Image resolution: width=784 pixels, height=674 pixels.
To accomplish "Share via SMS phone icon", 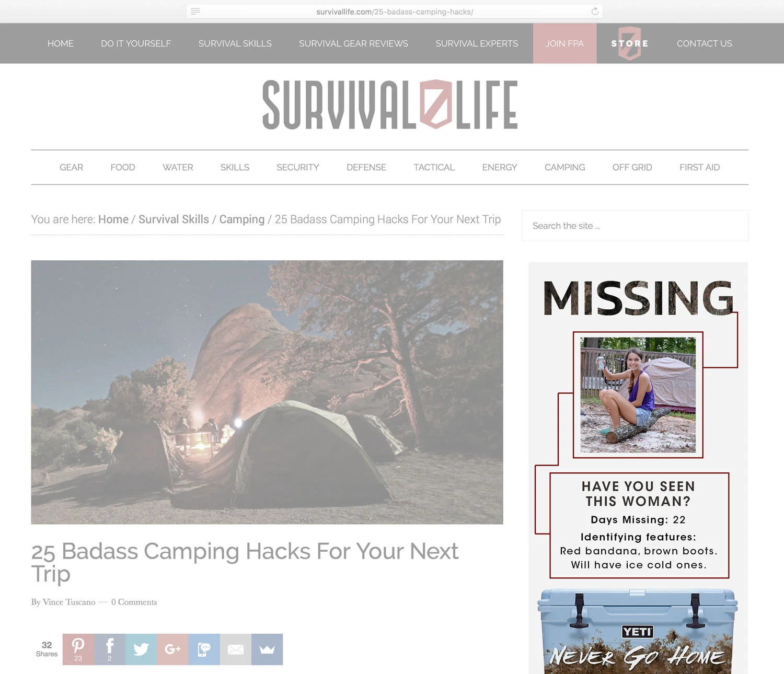I will [204, 649].
